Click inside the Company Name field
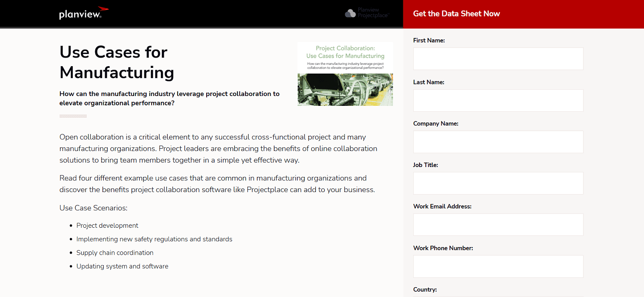Image resolution: width=644 pixels, height=297 pixels. 498,142
